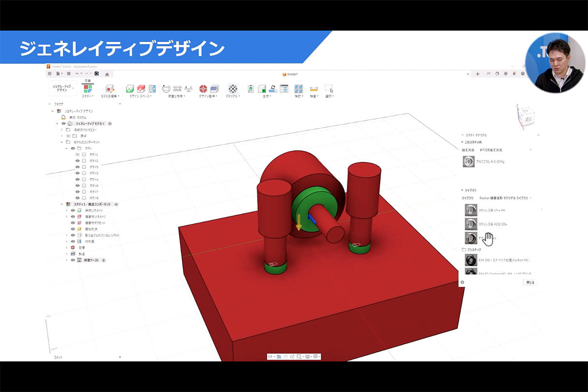Open the Structural Loads icon
The height and width of the screenshot is (392, 588).
177,89
